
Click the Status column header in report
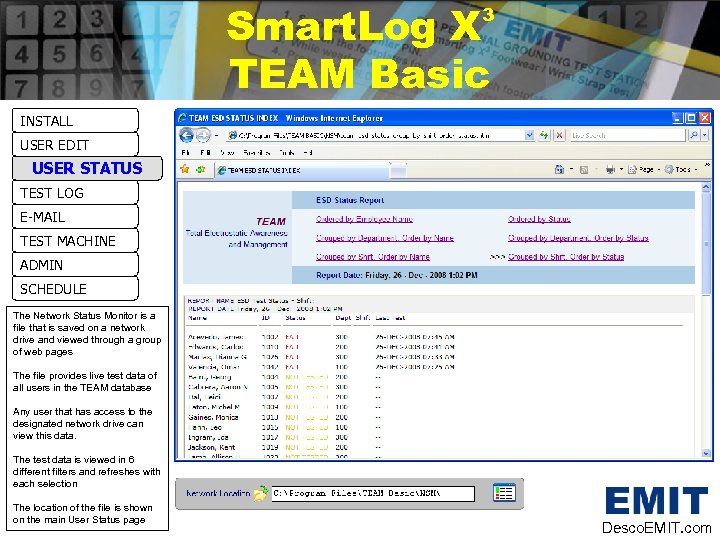coord(295,318)
